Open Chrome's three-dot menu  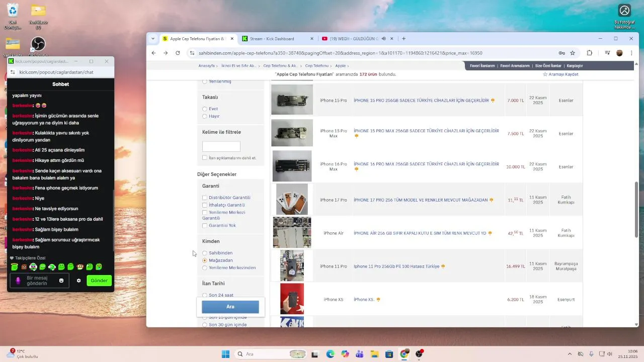[631, 53]
